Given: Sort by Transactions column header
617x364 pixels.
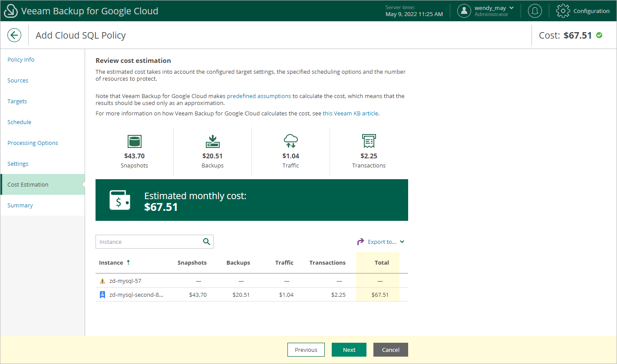Looking at the screenshot, I should (327, 262).
